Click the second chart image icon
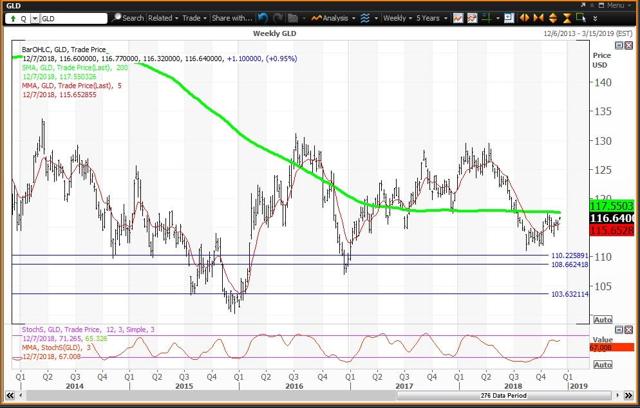The height and width of the screenshot is (408, 640). click(472, 18)
